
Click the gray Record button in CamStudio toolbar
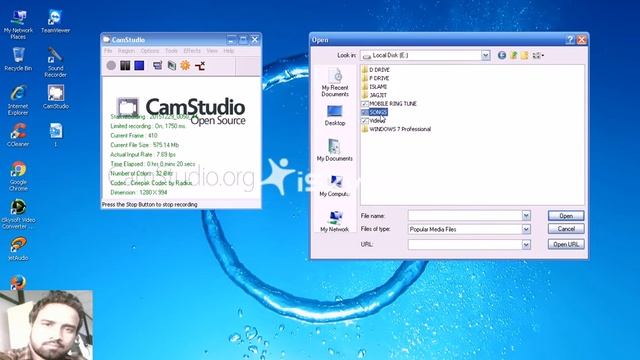click(111, 65)
